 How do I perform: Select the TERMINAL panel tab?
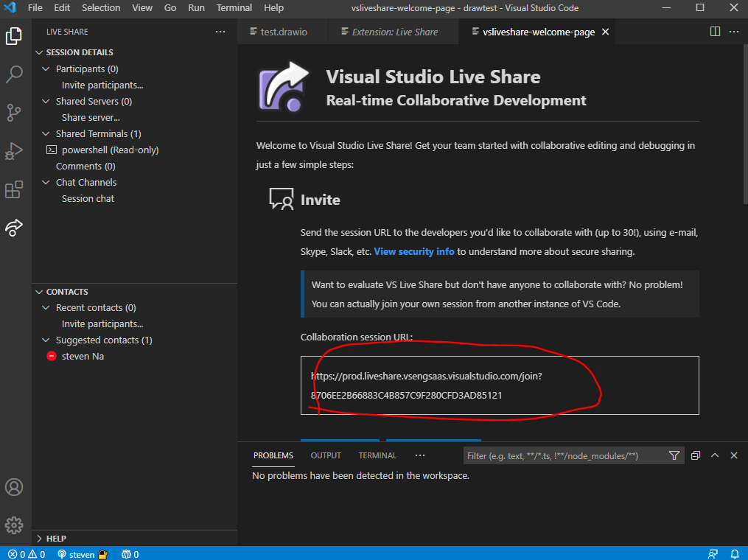click(x=377, y=455)
